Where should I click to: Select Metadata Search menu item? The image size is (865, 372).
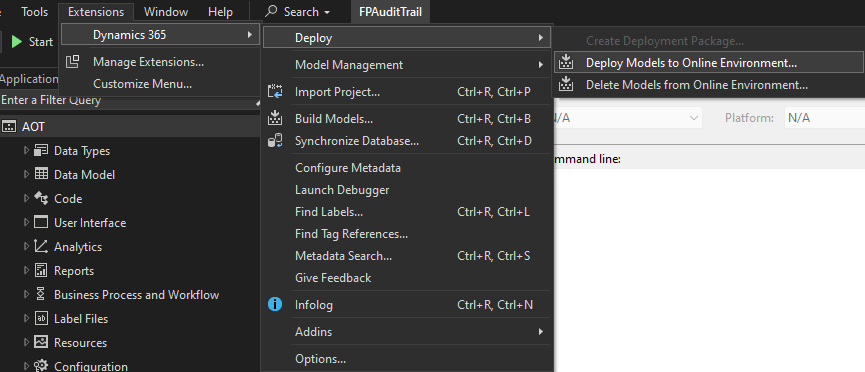[x=407, y=256]
